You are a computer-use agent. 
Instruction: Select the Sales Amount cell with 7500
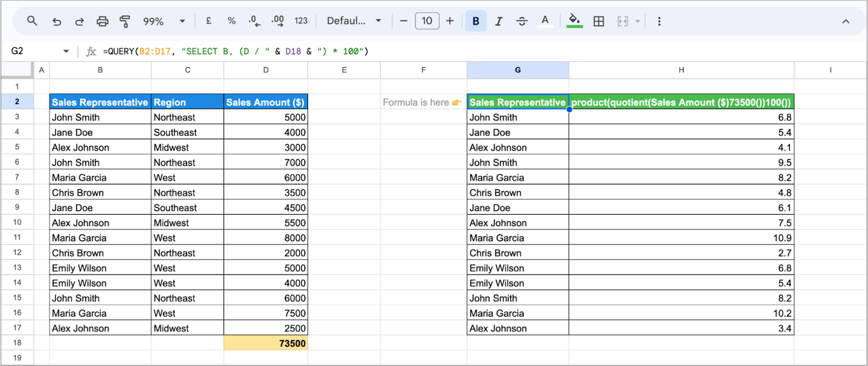point(266,313)
